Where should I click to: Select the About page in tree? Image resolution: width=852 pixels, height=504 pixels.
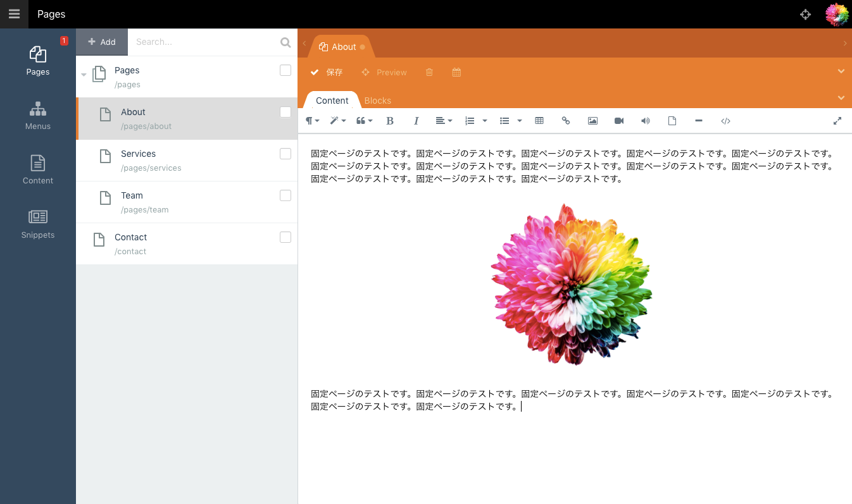(187, 119)
